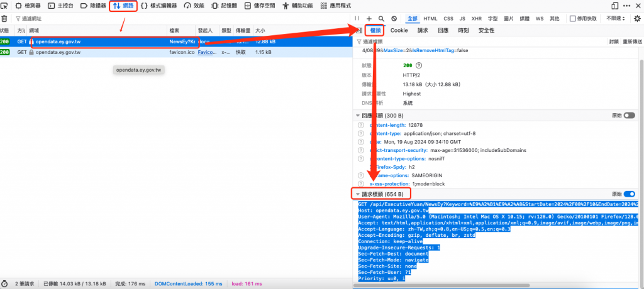Open the 安全性 details tab

click(486, 30)
